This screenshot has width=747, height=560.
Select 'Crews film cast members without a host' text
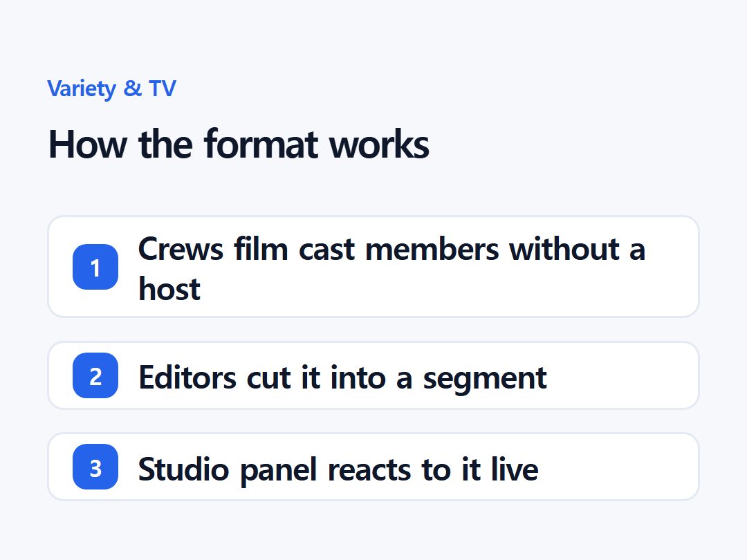tap(391, 268)
